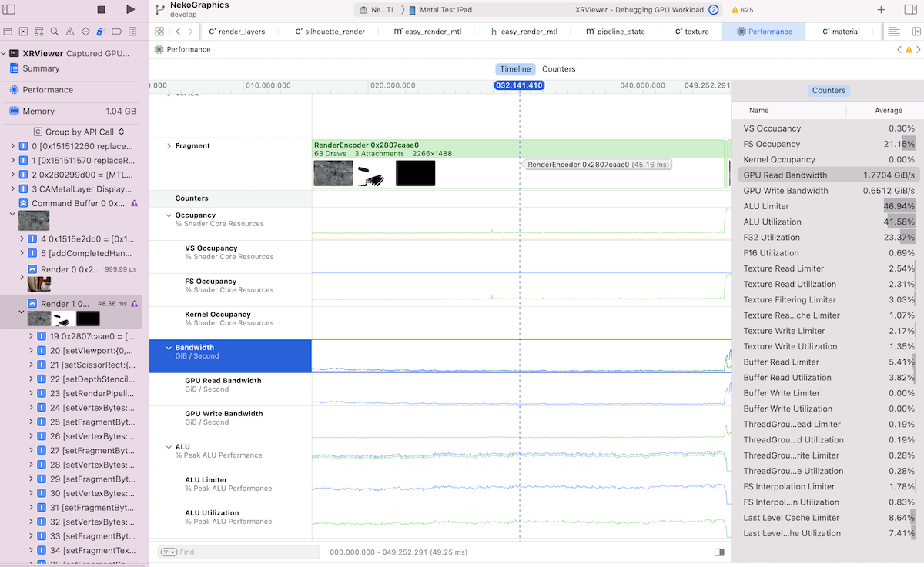The width and height of the screenshot is (924, 567).
Task: Open the Source Control navigator icon
Action: [x=24, y=32]
